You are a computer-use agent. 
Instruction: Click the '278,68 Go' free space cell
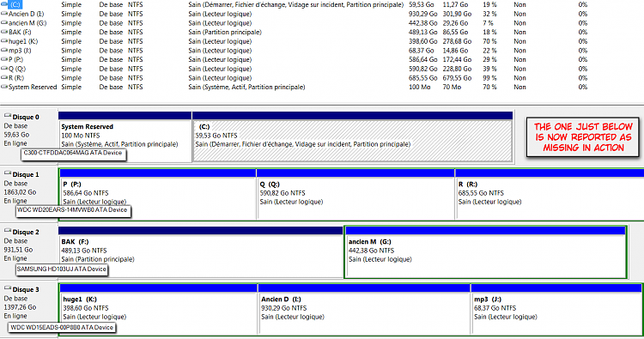[x=457, y=41]
